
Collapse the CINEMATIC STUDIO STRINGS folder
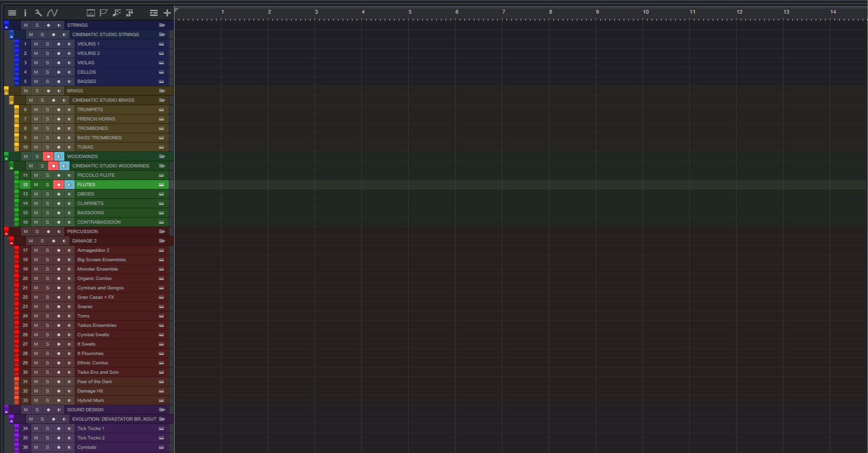(11, 37)
